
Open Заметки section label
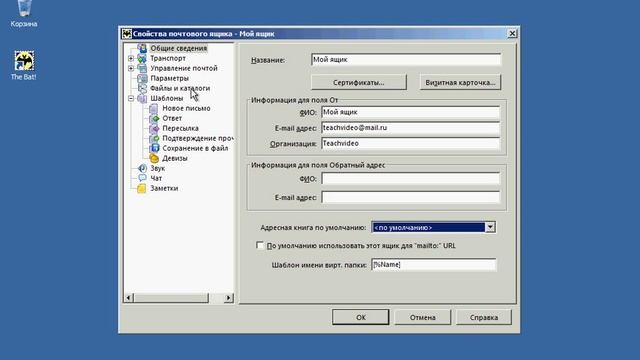[164, 188]
